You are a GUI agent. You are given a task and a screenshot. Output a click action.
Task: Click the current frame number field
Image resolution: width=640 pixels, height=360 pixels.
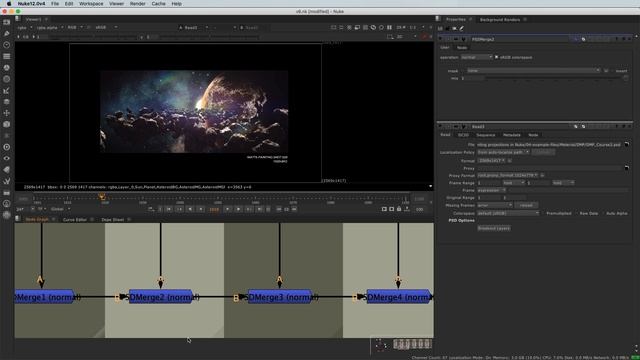click(x=214, y=209)
